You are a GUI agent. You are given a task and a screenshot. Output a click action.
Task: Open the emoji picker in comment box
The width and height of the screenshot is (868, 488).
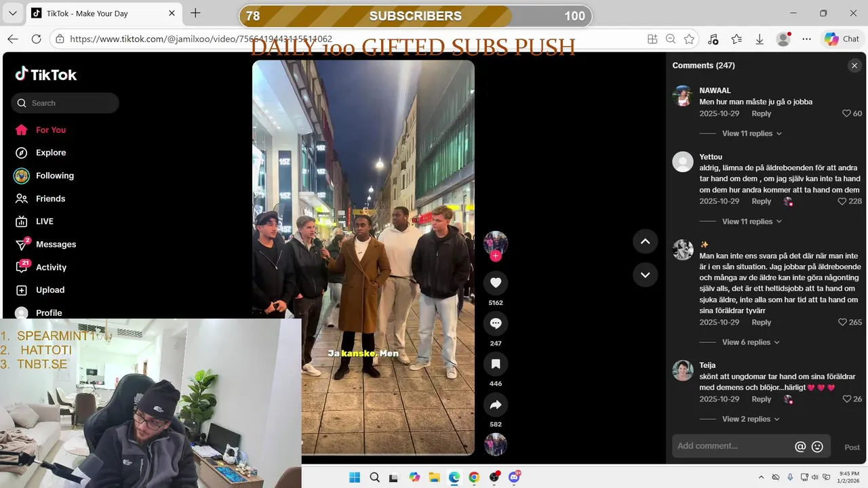pos(817,447)
